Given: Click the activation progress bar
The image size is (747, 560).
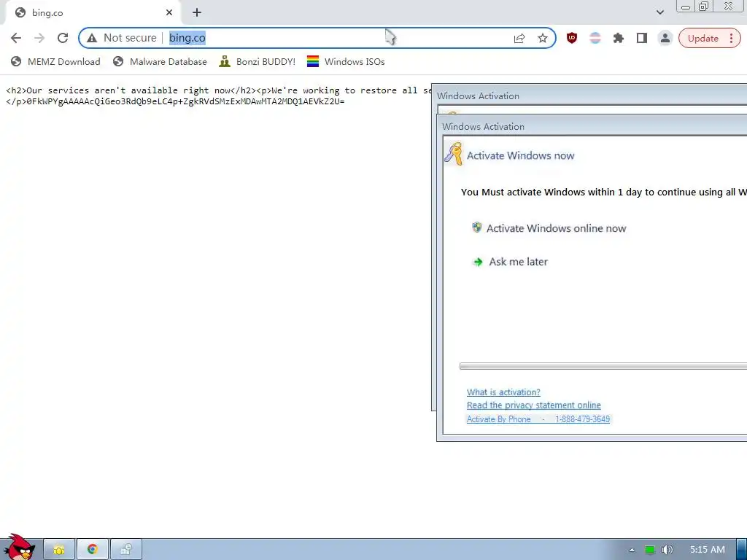Looking at the screenshot, I should point(603,366).
